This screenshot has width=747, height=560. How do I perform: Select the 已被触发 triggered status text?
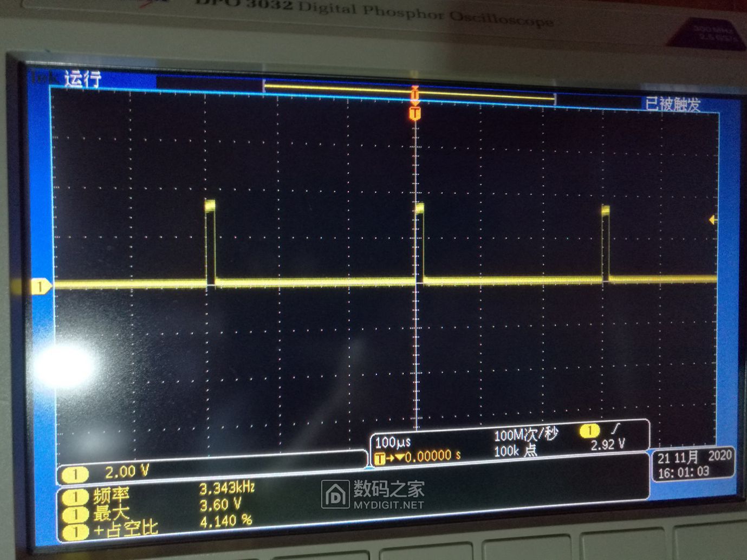point(672,103)
